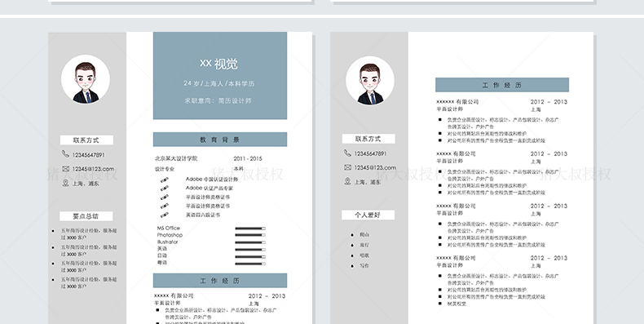The image size is (644, 324).
Task: Click the 教育背景 section header
Action: (220, 140)
